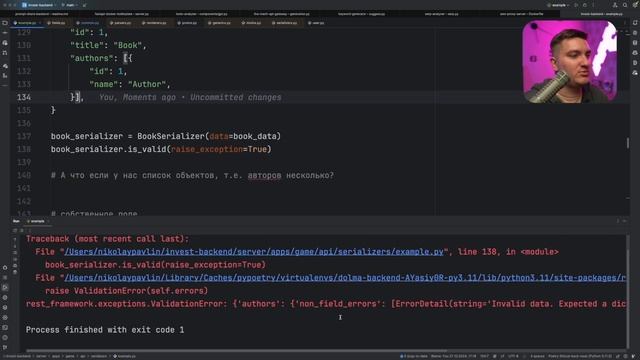Minimize the Run tool window
Viewport: 640px width, 360px height.
point(624,221)
